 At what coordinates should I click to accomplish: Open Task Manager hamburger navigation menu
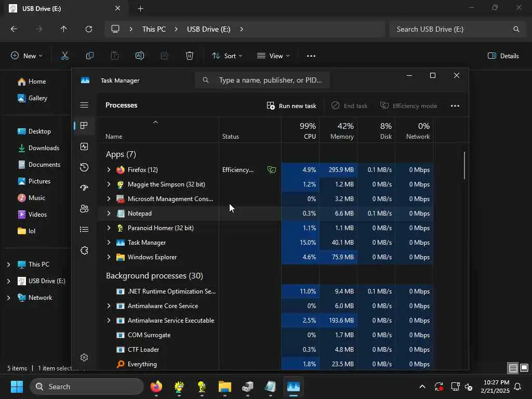pyautogui.click(x=84, y=105)
